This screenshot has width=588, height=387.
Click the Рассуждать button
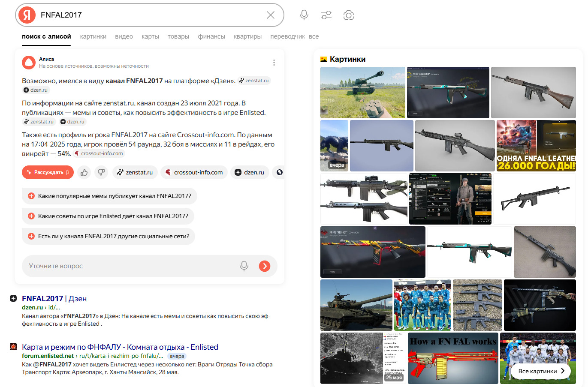coord(48,172)
